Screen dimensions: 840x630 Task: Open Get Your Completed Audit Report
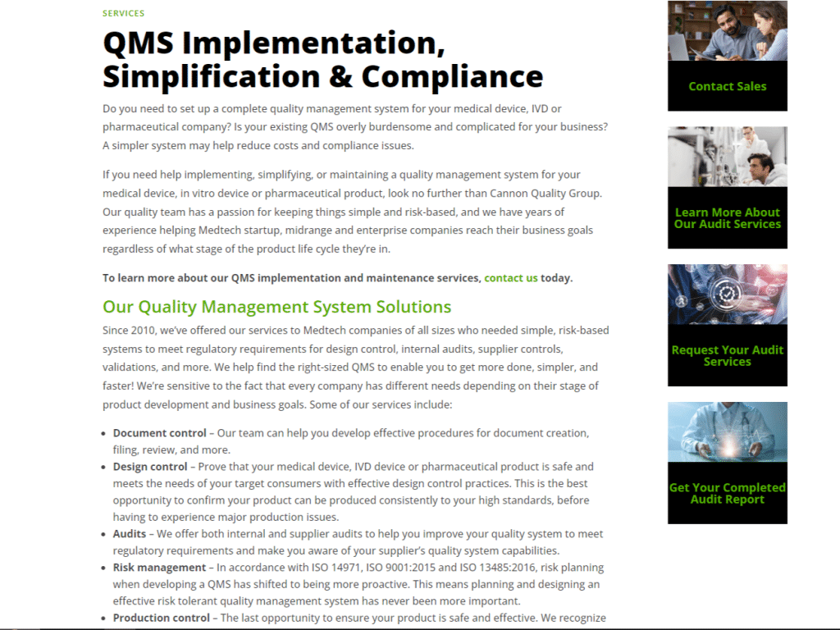pos(727,493)
